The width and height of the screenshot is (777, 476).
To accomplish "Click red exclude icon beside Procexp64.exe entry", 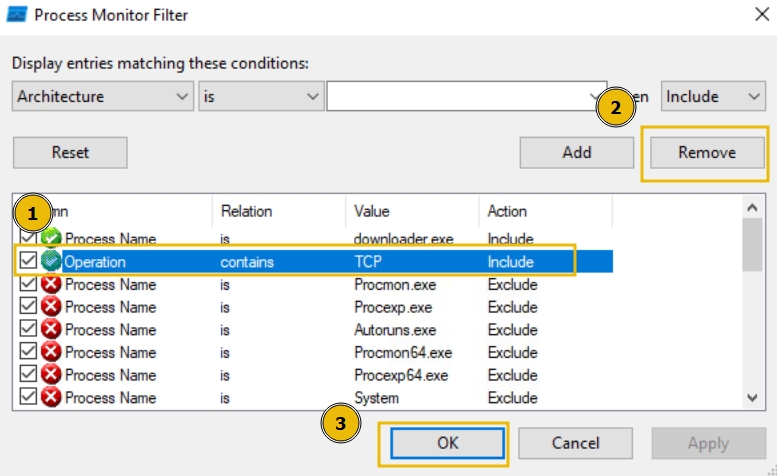I will pos(51,375).
